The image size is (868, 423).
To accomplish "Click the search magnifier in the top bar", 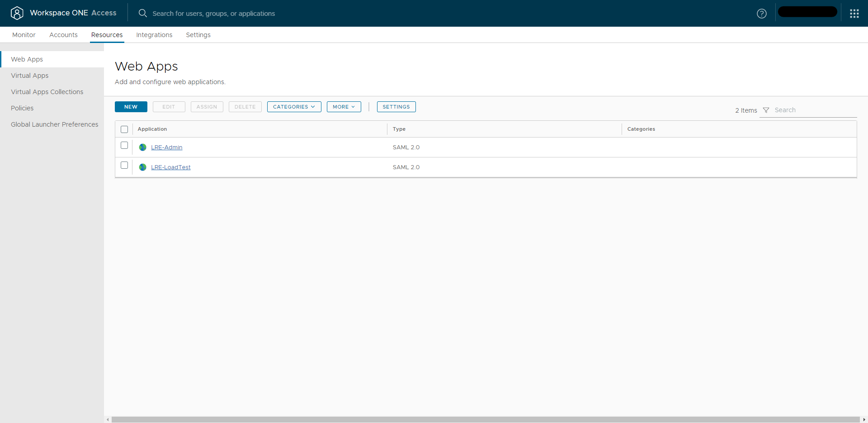I will click(x=143, y=14).
